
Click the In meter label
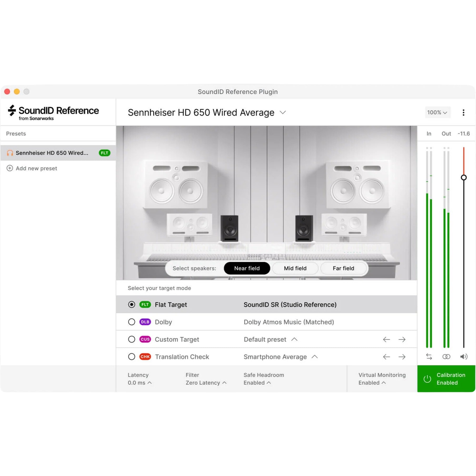tap(429, 134)
